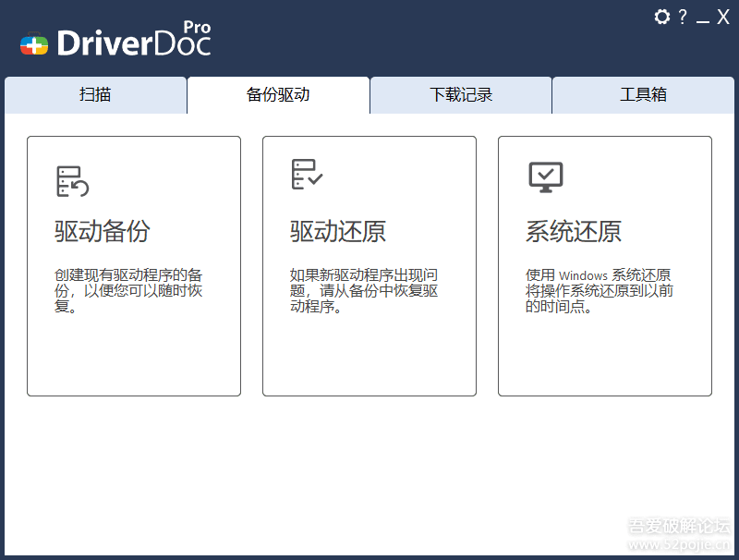739x560 pixels.
Task: Click the description 使用 Windows 系统还原
Action: [599, 290]
